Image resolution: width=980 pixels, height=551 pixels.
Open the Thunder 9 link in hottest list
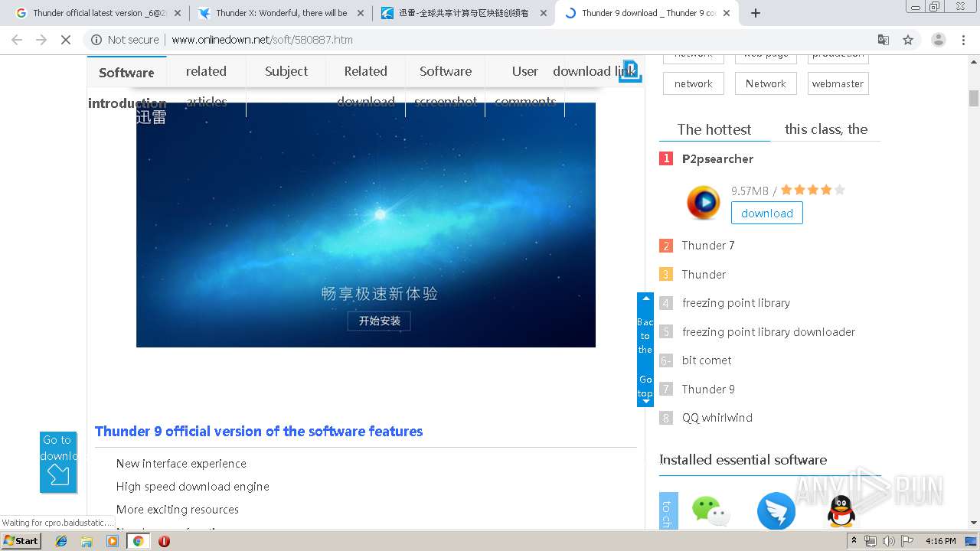(x=708, y=389)
